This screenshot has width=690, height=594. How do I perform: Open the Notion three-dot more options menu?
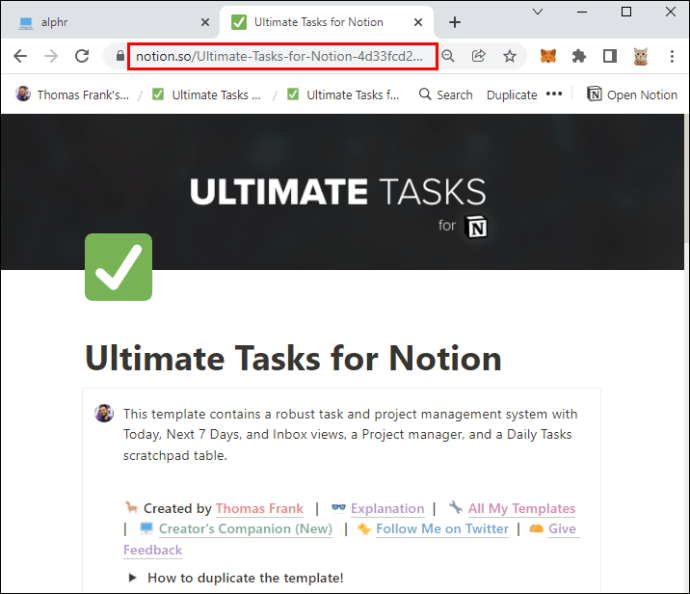[554, 94]
